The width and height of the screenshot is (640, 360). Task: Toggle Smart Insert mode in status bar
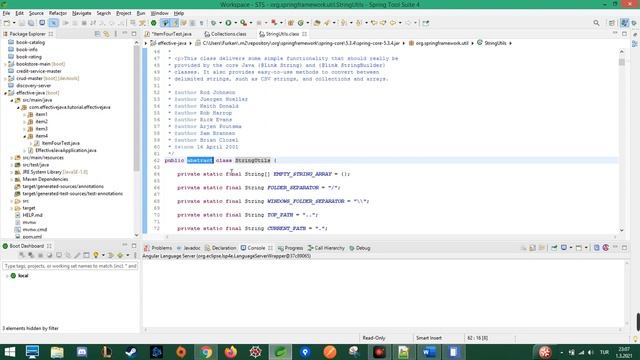pyautogui.click(x=429, y=338)
